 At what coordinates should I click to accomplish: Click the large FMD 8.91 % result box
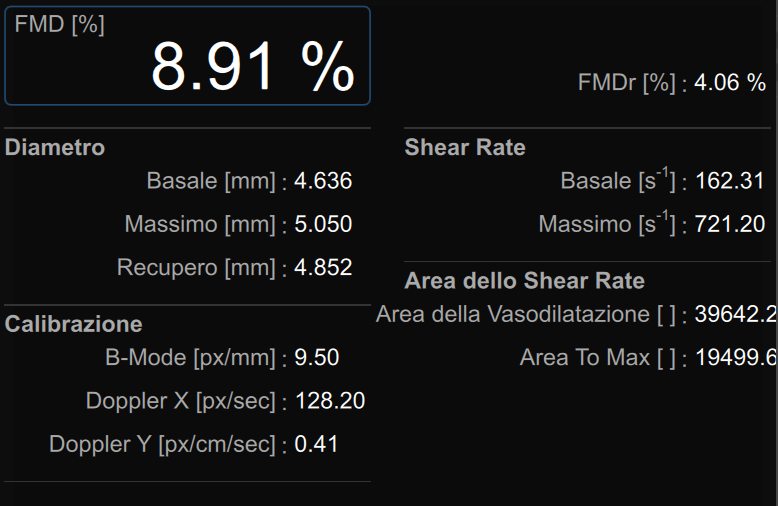187,56
